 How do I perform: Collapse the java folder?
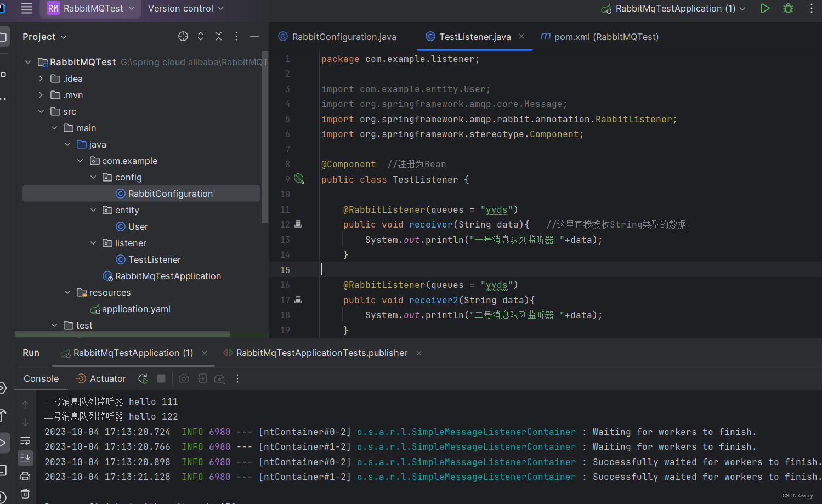(67, 144)
